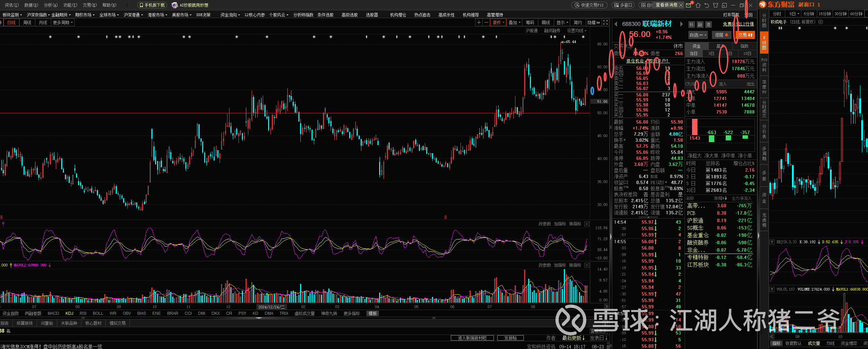Go to previous stock arrow beside 688300
The width and height of the screenshot is (868, 349).
tap(616, 24)
